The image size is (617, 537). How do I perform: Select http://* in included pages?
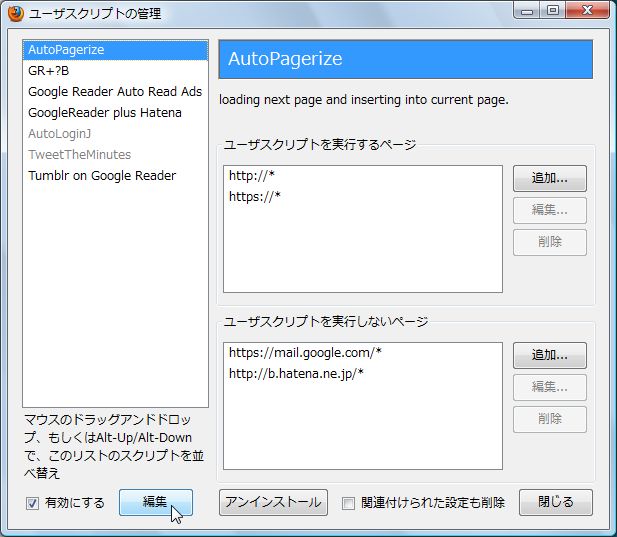point(363,176)
